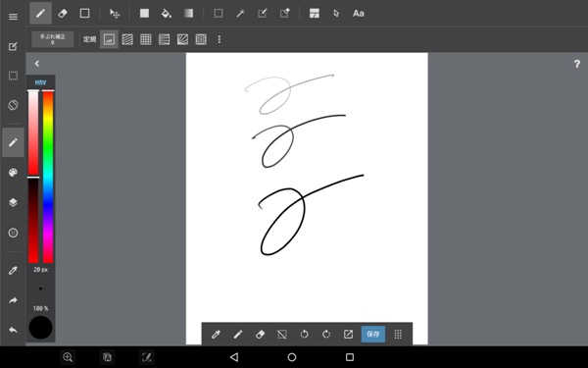Click the eyedropper in left sidebar
Screen dimensions: 588x368
tap(13, 271)
